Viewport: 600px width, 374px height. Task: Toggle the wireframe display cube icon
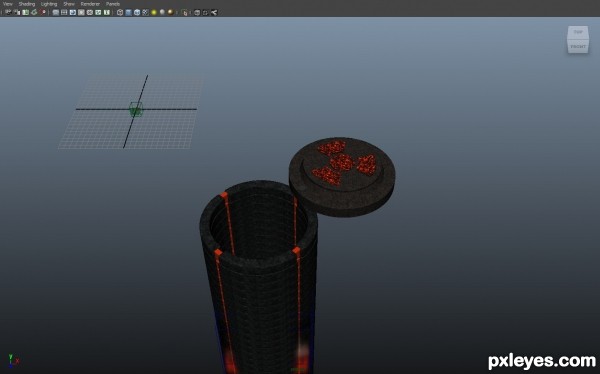tap(120, 12)
